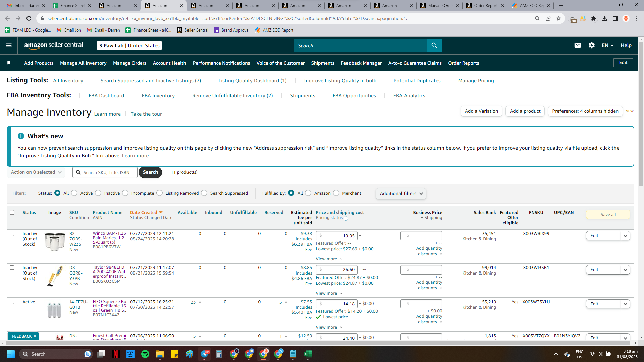
Task: Open the messages envelope icon
Action: (x=577, y=45)
